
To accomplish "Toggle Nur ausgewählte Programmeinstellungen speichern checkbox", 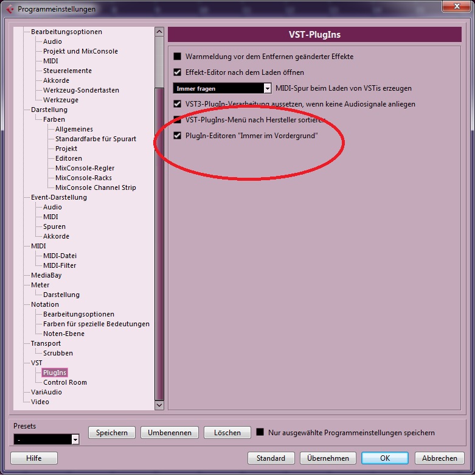I will [260, 432].
